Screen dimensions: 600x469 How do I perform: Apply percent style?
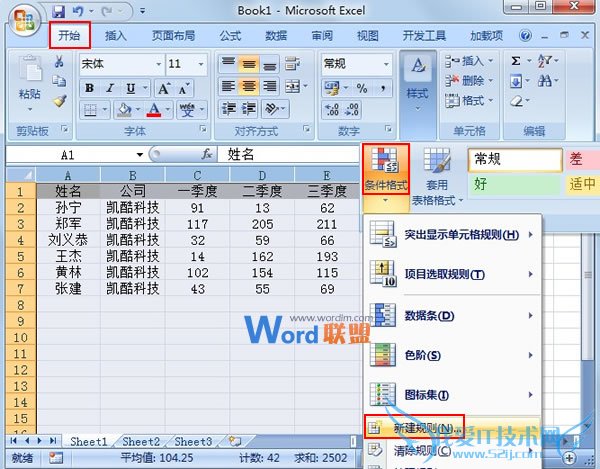coord(362,88)
